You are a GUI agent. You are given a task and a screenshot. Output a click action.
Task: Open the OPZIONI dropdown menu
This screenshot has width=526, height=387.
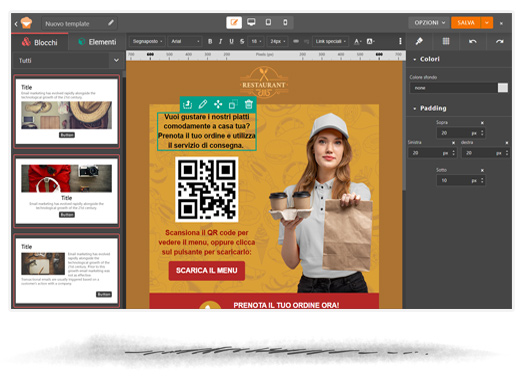point(429,22)
